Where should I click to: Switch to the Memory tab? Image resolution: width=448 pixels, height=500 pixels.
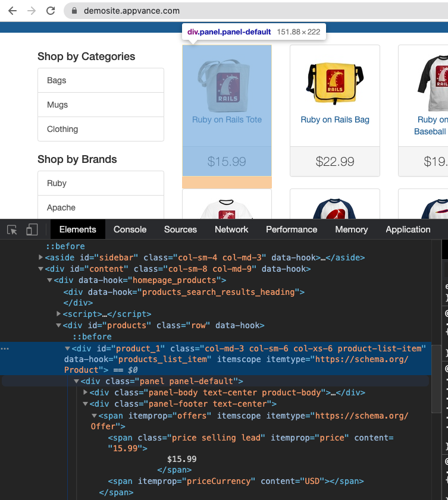pyautogui.click(x=351, y=229)
